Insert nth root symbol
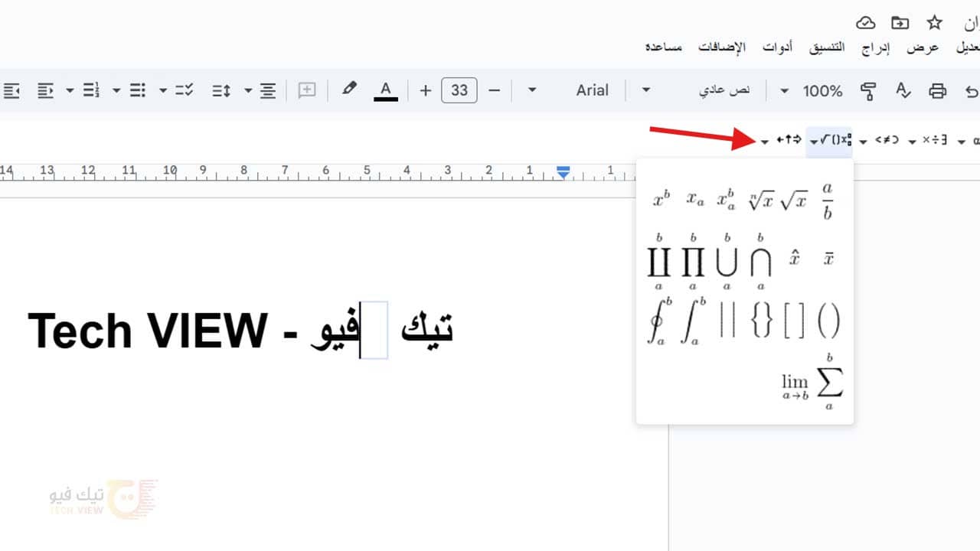Image resolution: width=980 pixels, height=551 pixels. tap(761, 201)
